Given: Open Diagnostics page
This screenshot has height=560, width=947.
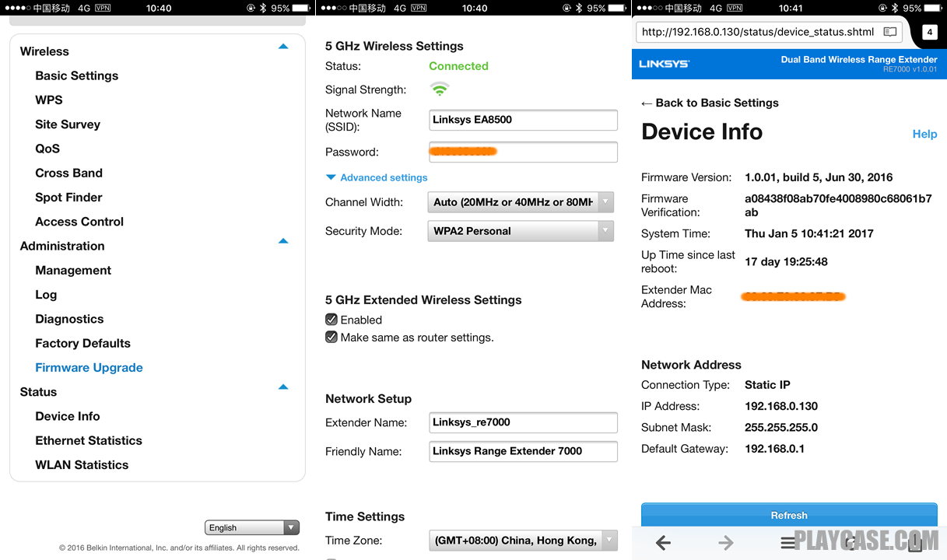Looking at the screenshot, I should [69, 319].
